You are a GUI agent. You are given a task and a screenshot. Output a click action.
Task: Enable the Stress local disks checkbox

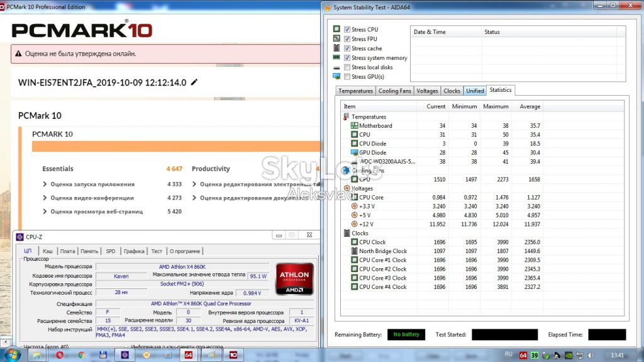(x=347, y=67)
